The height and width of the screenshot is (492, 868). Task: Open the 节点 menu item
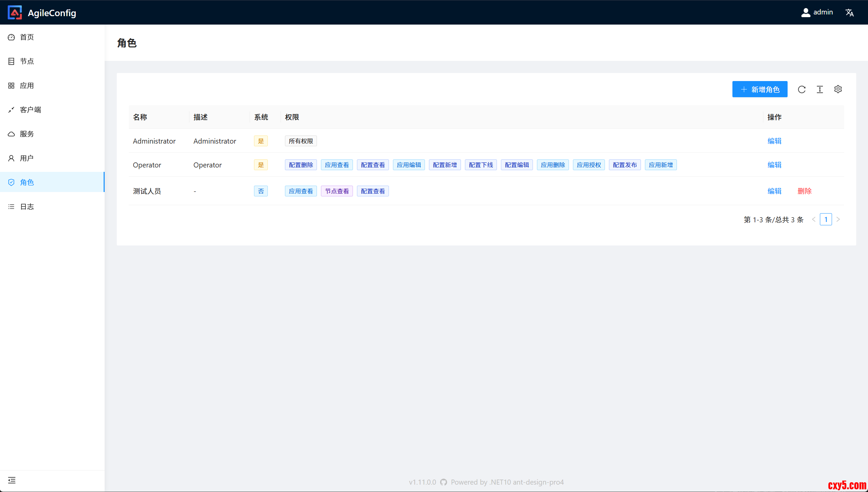click(x=27, y=61)
